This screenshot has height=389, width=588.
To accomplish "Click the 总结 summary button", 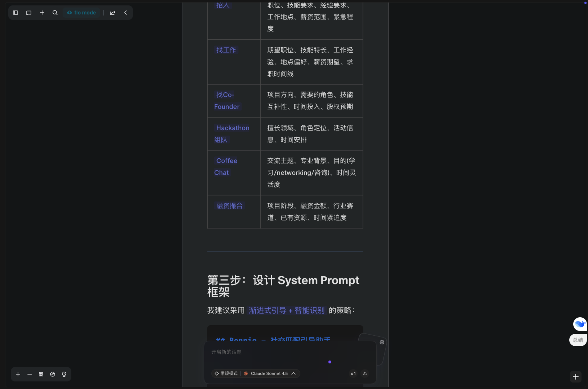I will coord(578,340).
